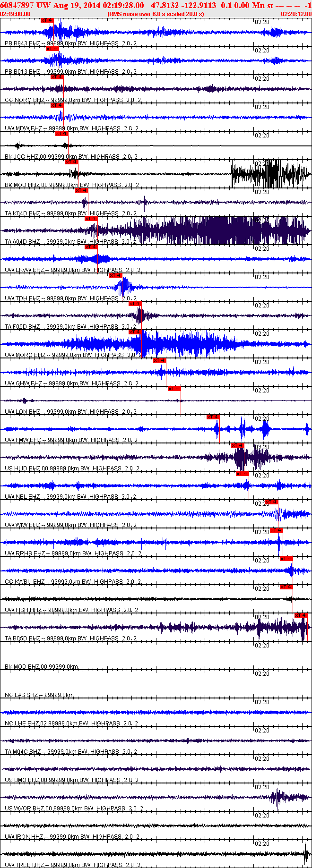Click the red pick flag on UW NEL trace
The image size is (312, 868).
pyautogui.click(x=243, y=474)
